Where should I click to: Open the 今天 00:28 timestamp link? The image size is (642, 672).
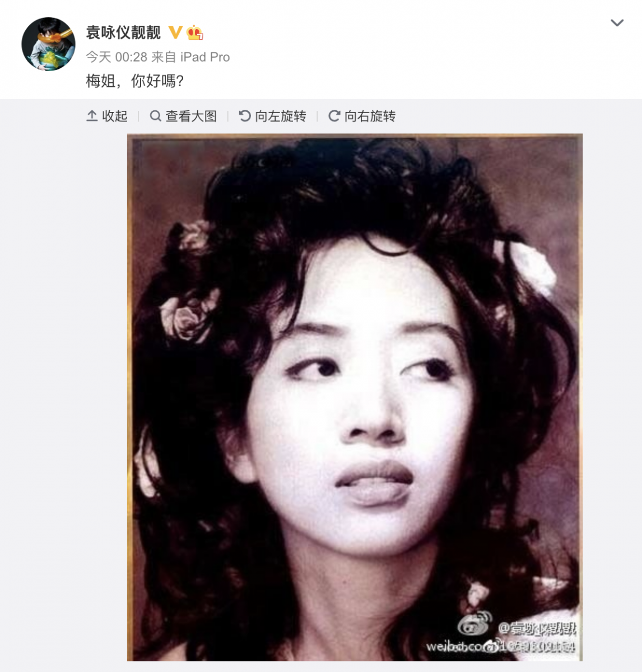click(117, 57)
